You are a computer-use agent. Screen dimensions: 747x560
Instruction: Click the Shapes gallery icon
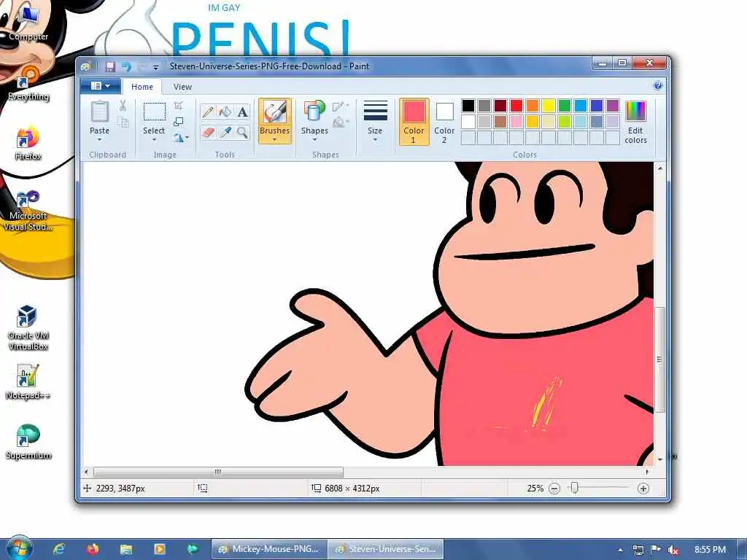(x=314, y=112)
